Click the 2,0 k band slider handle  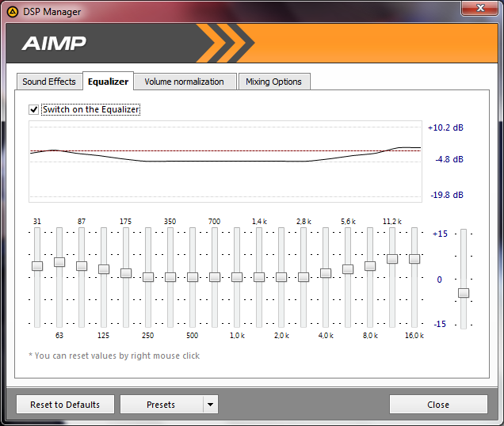pos(281,277)
